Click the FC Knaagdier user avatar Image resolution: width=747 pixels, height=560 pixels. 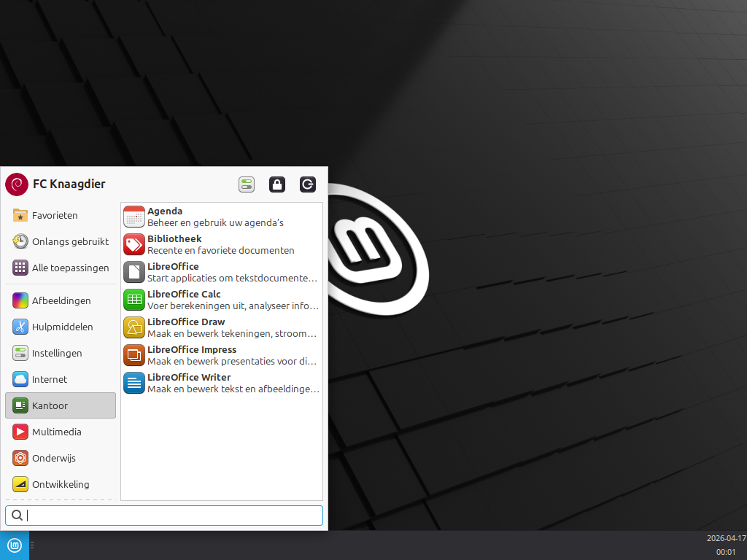[17, 184]
